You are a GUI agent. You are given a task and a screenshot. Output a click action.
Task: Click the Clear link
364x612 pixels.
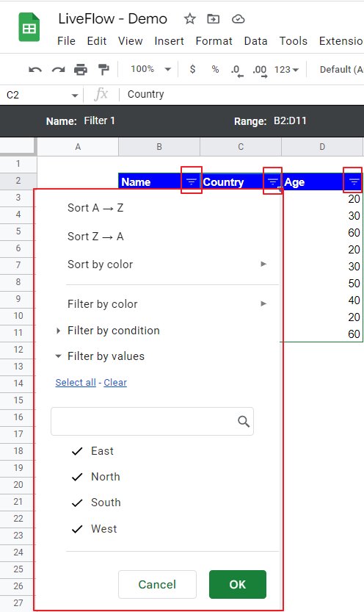pyautogui.click(x=115, y=383)
